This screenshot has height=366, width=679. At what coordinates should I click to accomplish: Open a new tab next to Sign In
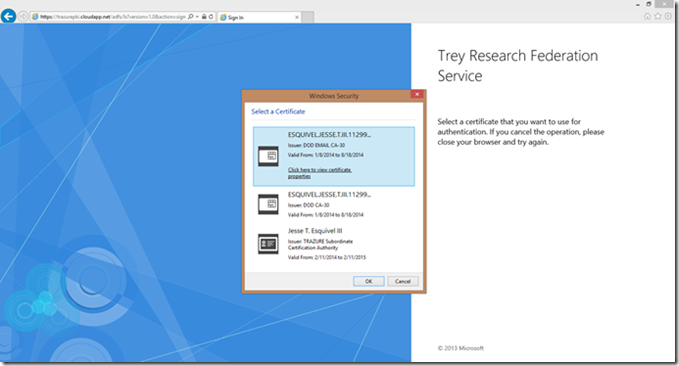click(307, 17)
